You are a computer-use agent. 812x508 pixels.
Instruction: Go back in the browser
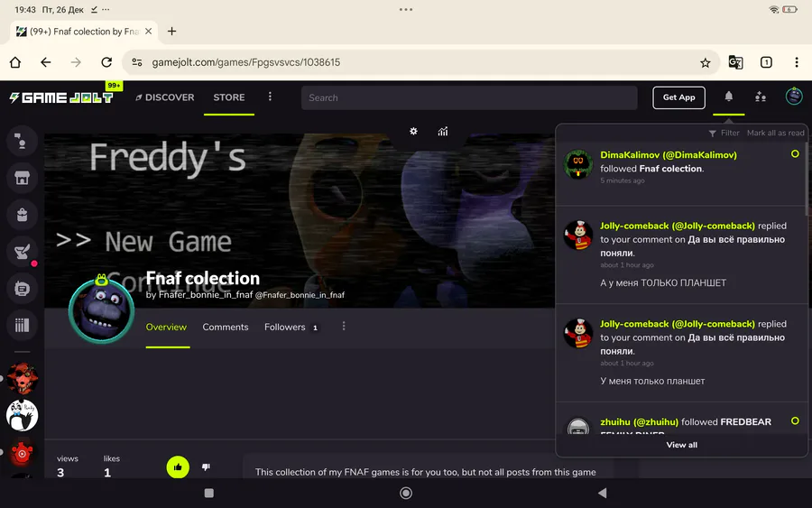pos(46,62)
